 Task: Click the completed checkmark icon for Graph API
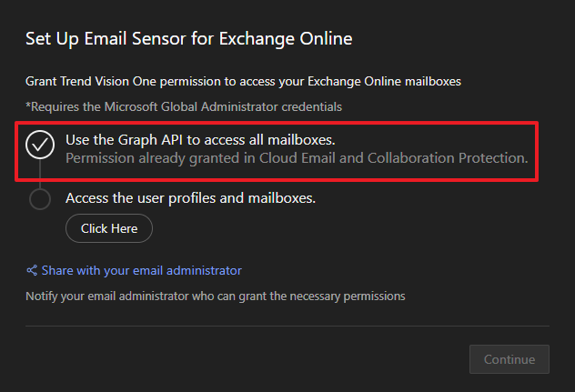pos(40,145)
